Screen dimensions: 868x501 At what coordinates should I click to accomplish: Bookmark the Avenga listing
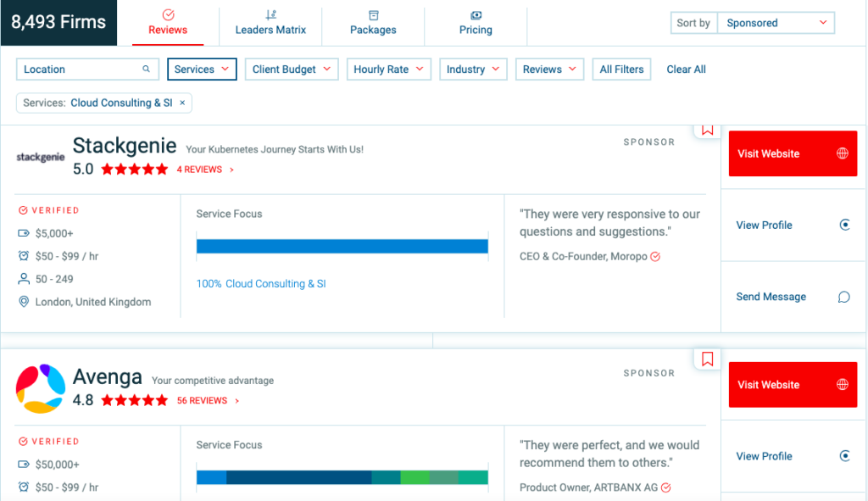707,359
